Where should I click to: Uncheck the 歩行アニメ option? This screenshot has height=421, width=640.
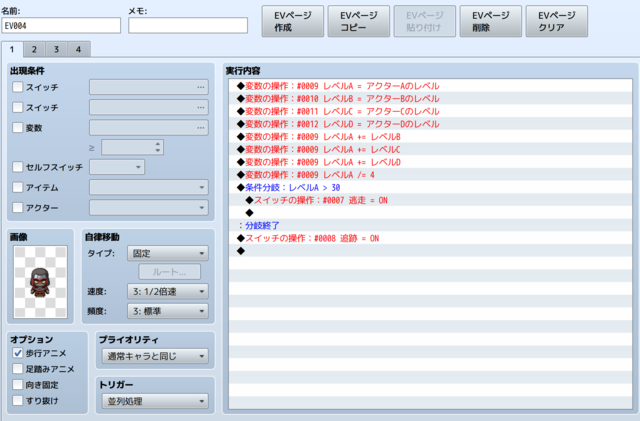click(18, 353)
